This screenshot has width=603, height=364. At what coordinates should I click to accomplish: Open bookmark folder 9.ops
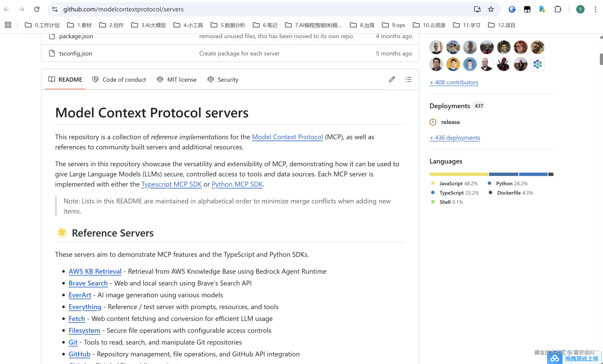[393, 25]
